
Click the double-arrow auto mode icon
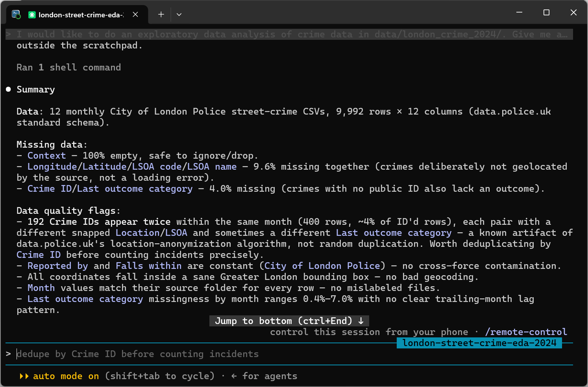click(24, 376)
